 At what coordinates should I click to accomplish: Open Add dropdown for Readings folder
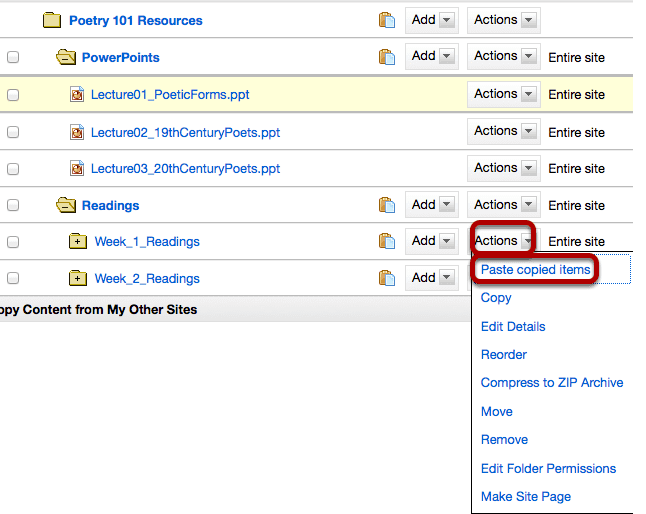click(432, 205)
